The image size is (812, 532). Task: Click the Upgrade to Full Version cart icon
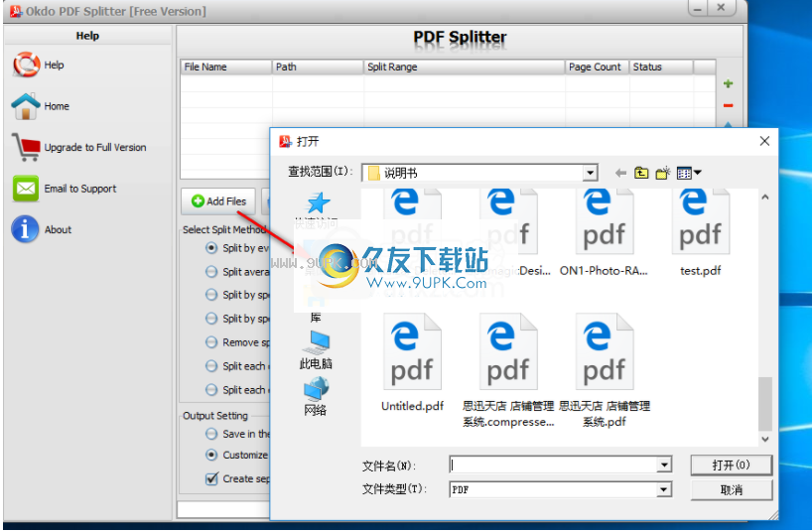click(x=26, y=148)
